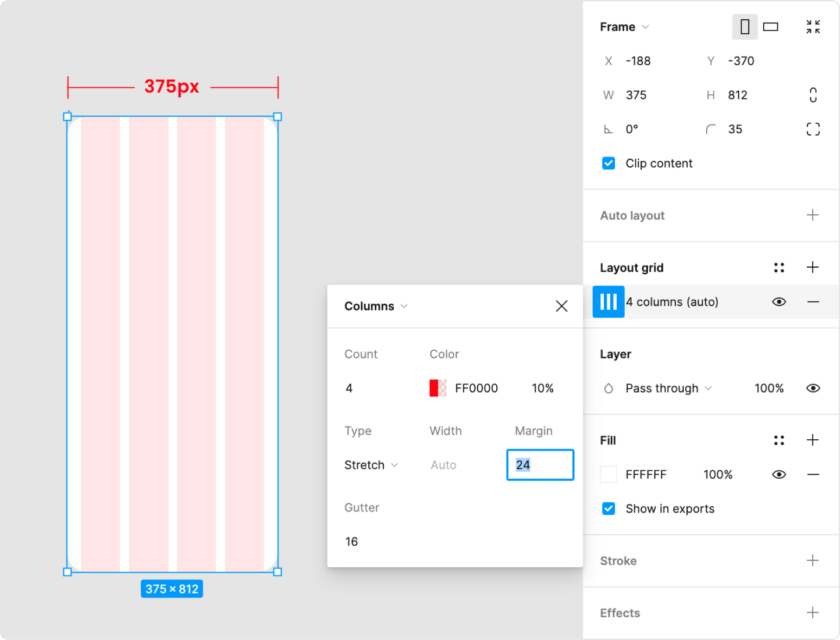Close the Columns settings popup
This screenshot has width=840, height=640.
(x=561, y=306)
